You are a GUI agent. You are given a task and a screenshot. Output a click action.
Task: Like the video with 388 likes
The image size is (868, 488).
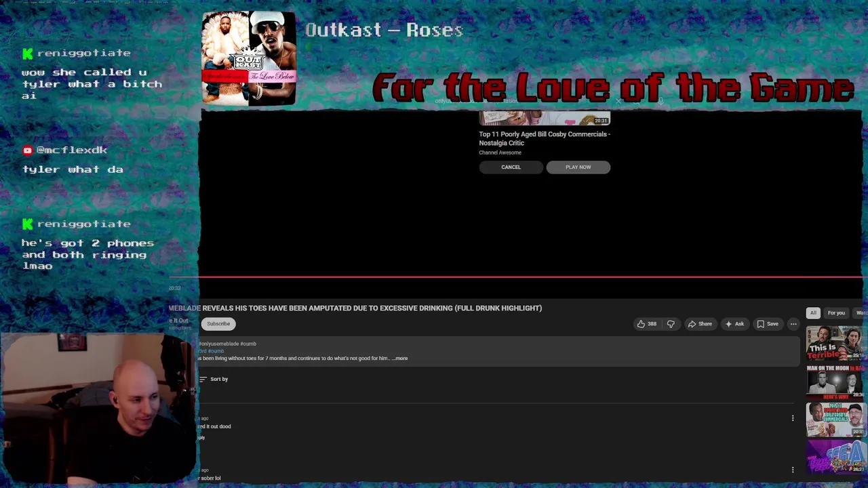[646, 324]
